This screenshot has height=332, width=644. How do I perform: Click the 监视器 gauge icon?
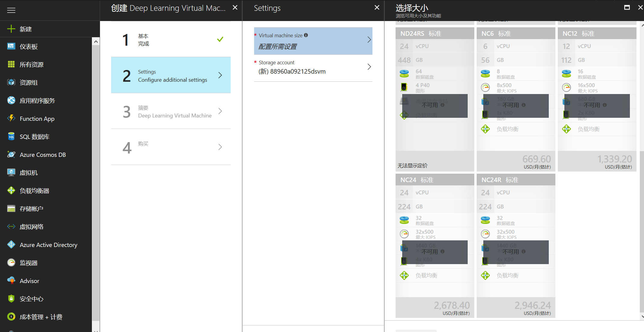coord(11,262)
